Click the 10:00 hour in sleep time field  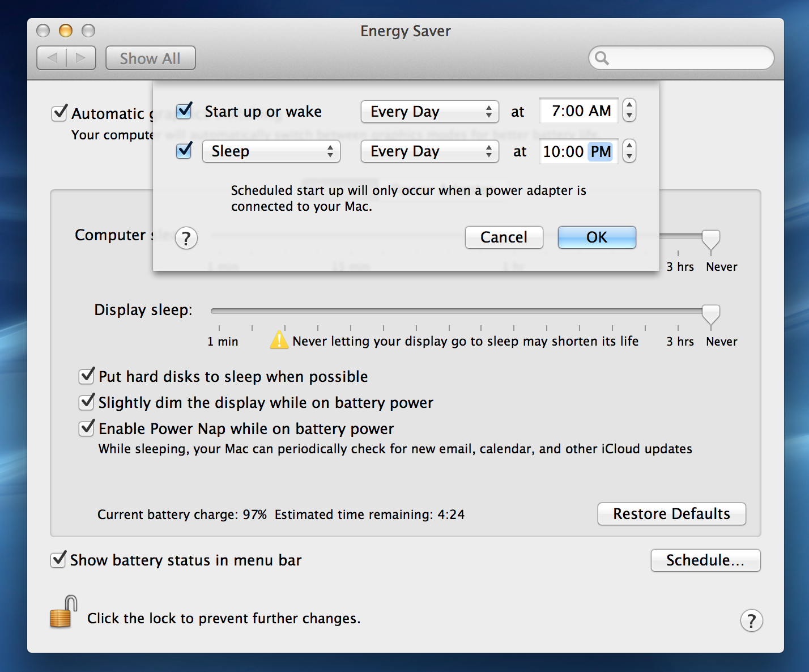[563, 152]
